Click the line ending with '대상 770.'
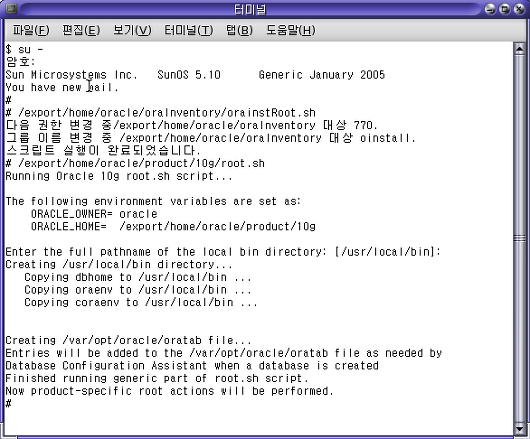This screenshot has width=530, height=439. [x=191, y=125]
